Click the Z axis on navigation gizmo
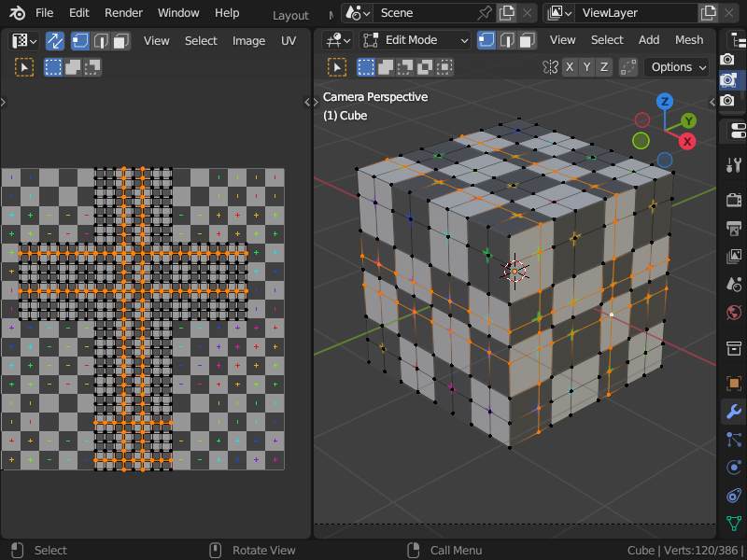747x560 pixels. tap(665, 102)
